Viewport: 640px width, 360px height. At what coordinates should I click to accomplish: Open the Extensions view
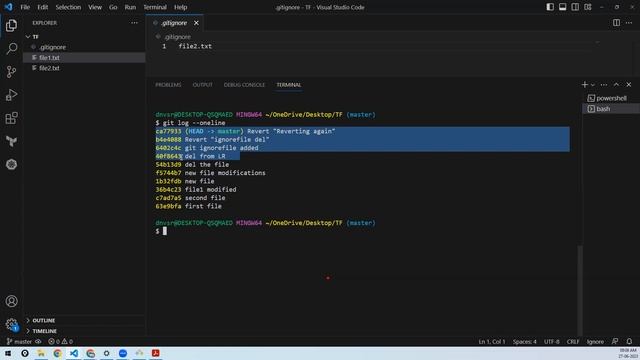point(11,118)
